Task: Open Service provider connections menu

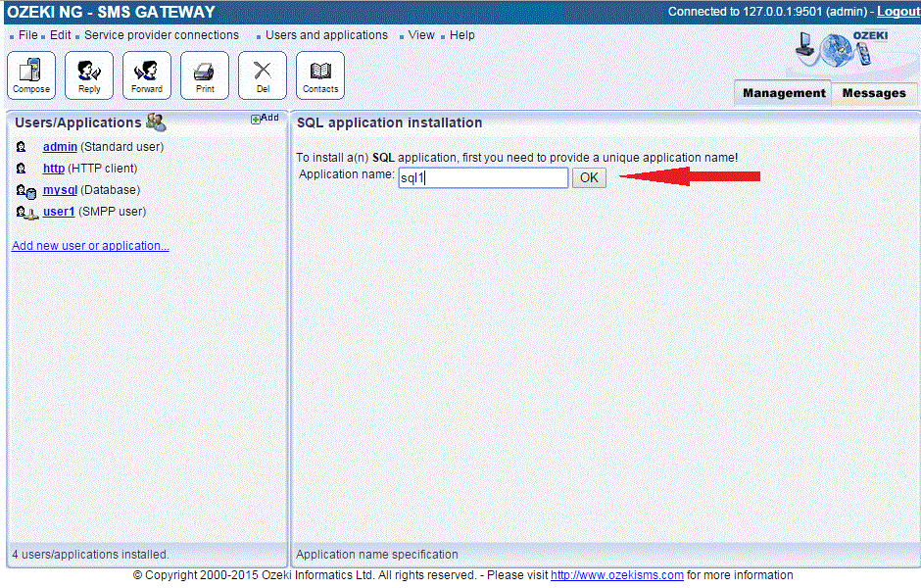Action: pos(162,34)
